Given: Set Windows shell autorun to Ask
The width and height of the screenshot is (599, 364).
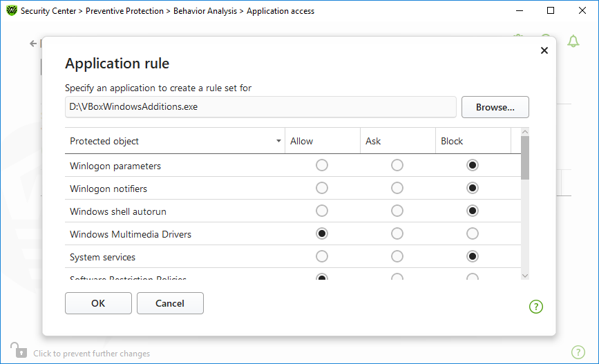Looking at the screenshot, I should click(x=397, y=211).
